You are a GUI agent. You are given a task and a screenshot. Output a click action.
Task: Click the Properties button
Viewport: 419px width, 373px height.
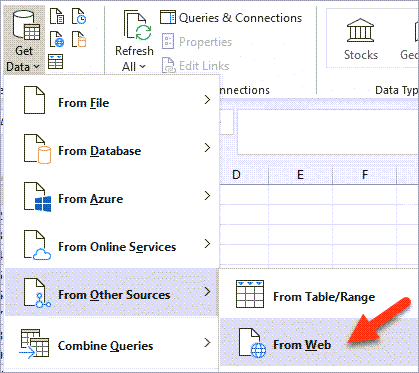coord(197,42)
